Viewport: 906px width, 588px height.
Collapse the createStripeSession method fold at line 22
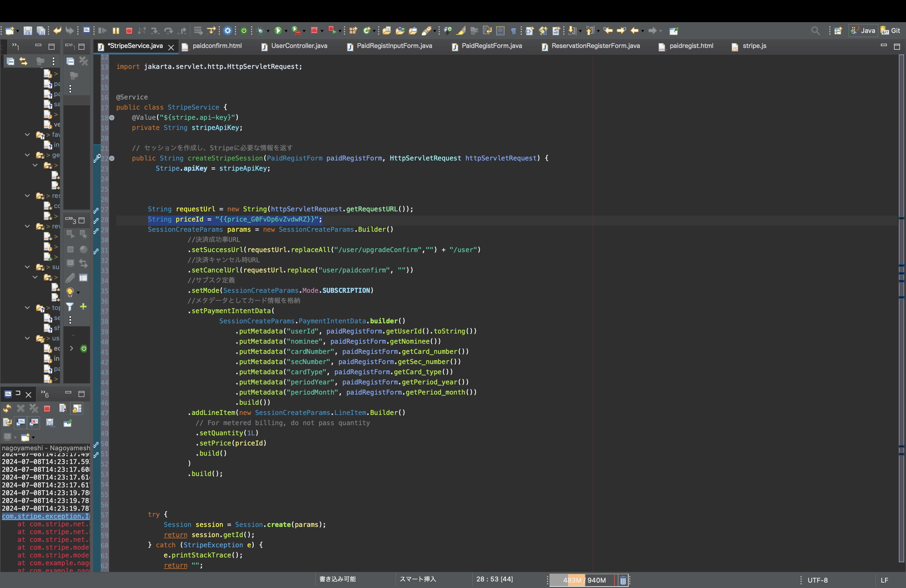(112, 159)
